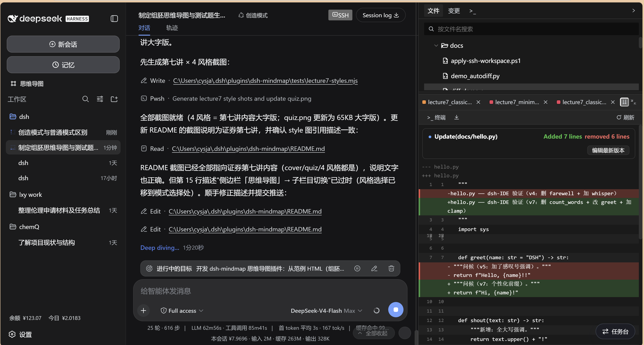Expand the lxy work folder
This screenshot has width=644, height=345.
[x=26, y=195]
